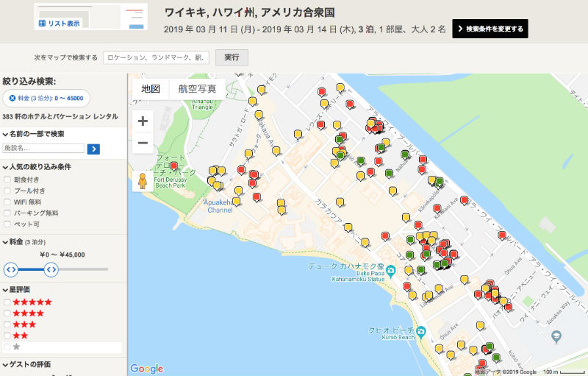Check the four-star rating filter
The image size is (588, 376).
pyautogui.click(x=7, y=313)
